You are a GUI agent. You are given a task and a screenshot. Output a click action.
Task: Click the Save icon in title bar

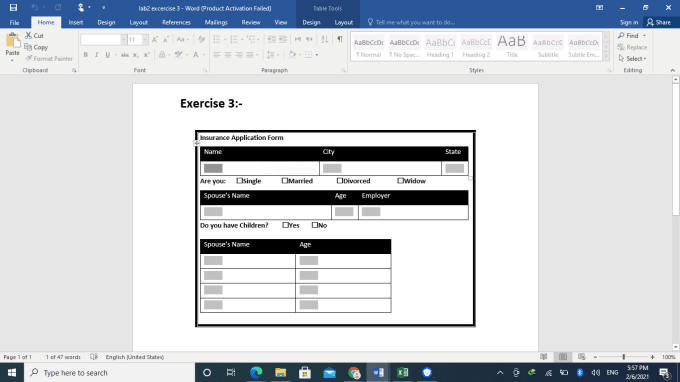point(13,8)
